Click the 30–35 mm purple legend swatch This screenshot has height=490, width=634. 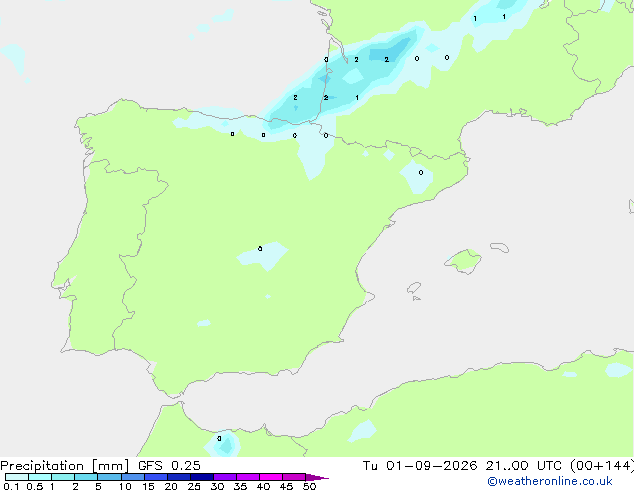(225, 477)
